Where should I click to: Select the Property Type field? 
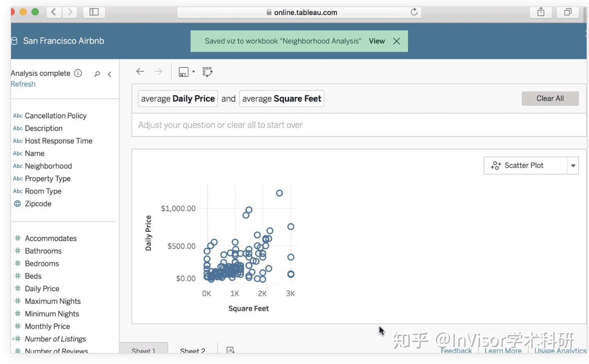tap(47, 179)
